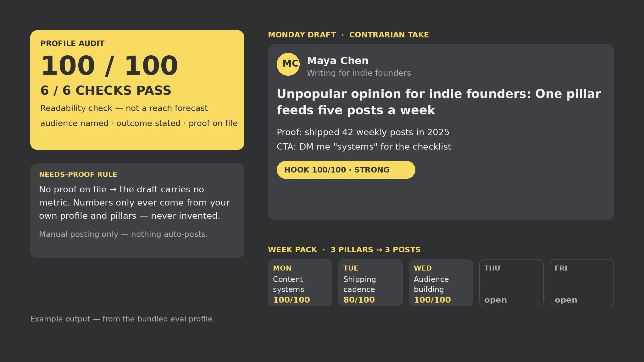Click the 80/100 score on Tuesday card

(359, 300)
